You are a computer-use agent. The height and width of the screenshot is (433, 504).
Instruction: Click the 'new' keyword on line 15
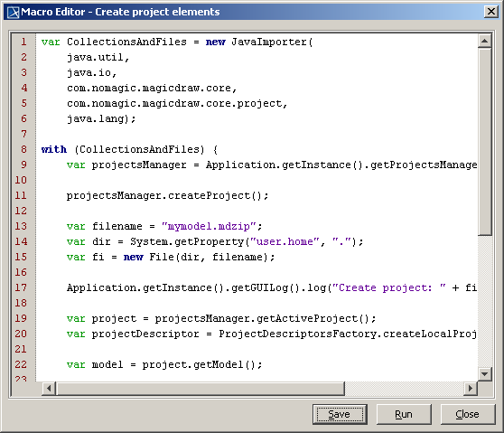tap(133, 257)
